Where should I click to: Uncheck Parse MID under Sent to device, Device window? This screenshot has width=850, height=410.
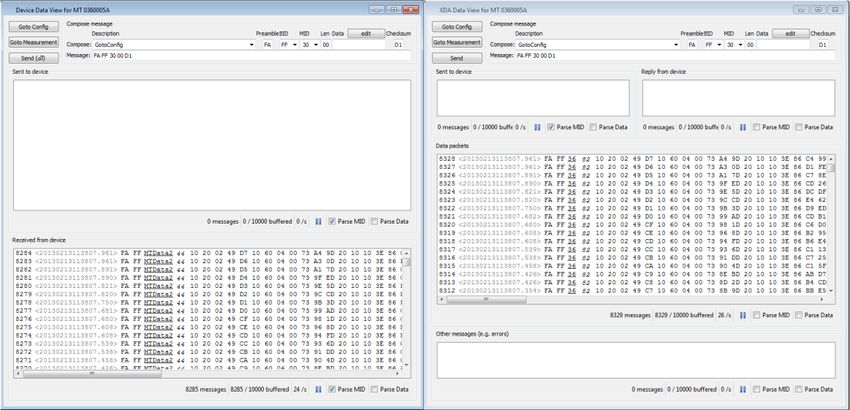332,221
